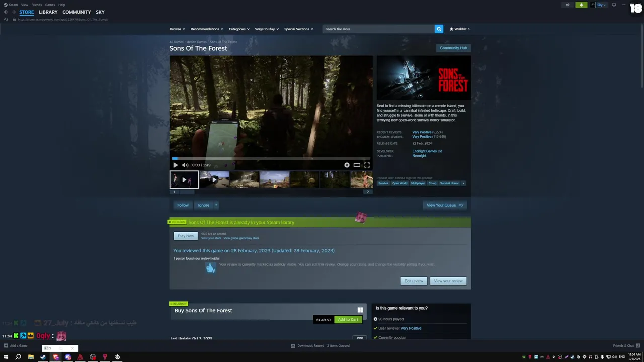This screenshot has height=362, width=644.
Task: Open the Survival Horror tag
Action: click(x=449, y=183)
